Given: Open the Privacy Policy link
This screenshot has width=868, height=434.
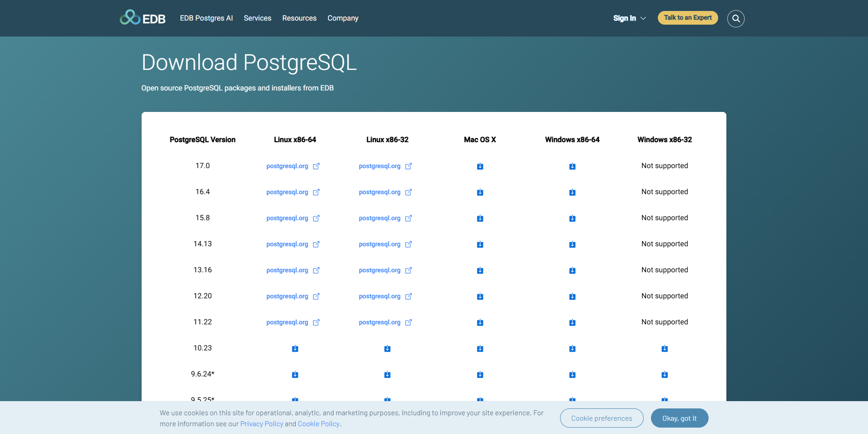Looking at the screenshot, I should 262,424.
